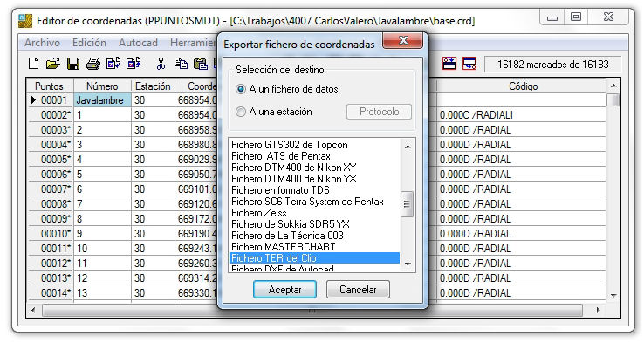
Task: Click the format list scroll-down arrow
Action: (x=408, y=264)
